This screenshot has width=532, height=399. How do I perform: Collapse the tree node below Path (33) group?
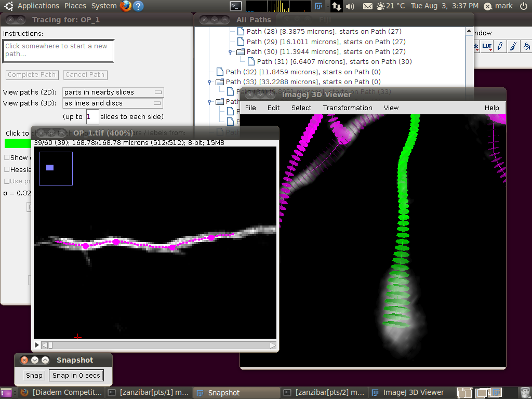tap(209, 101)
